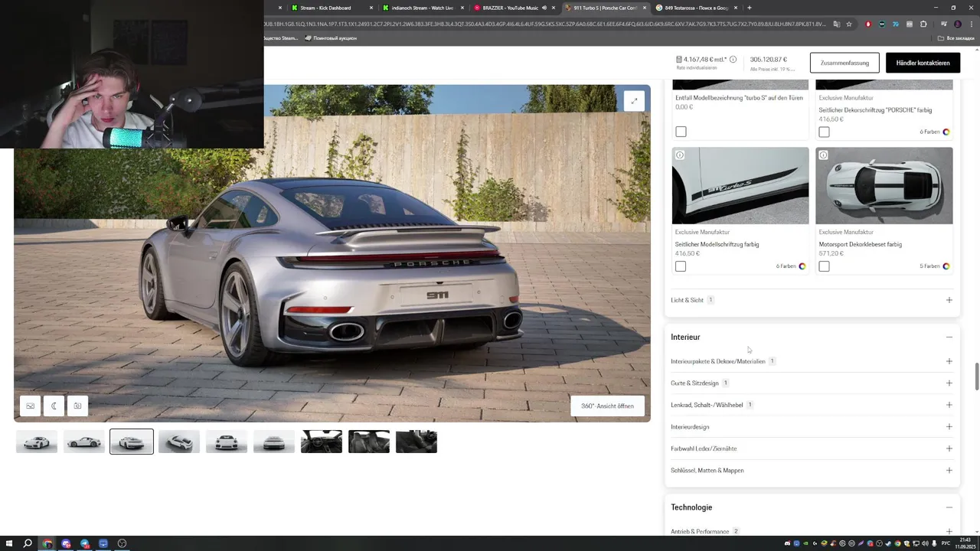Screen dimensions: 980x551
Task: Open a new browser tab
Action: 749,8
